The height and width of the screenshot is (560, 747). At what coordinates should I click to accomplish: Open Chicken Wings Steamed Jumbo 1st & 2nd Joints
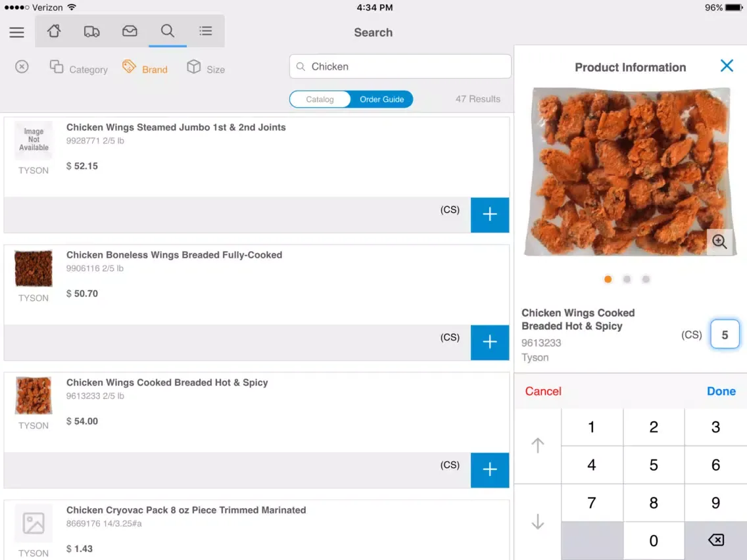(176, 127)
